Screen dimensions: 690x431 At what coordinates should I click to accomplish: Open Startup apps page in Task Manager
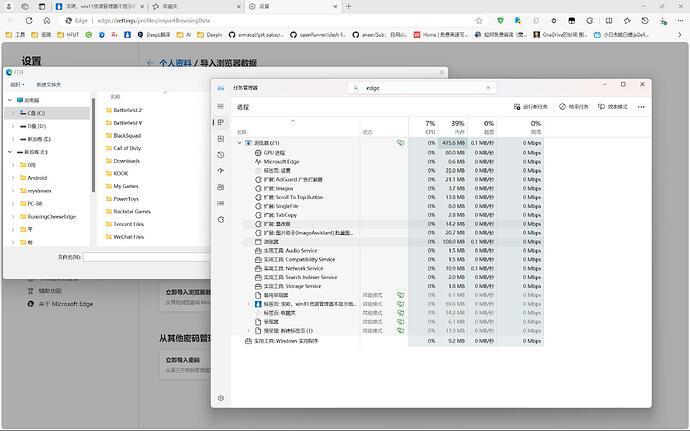point(220,170)
